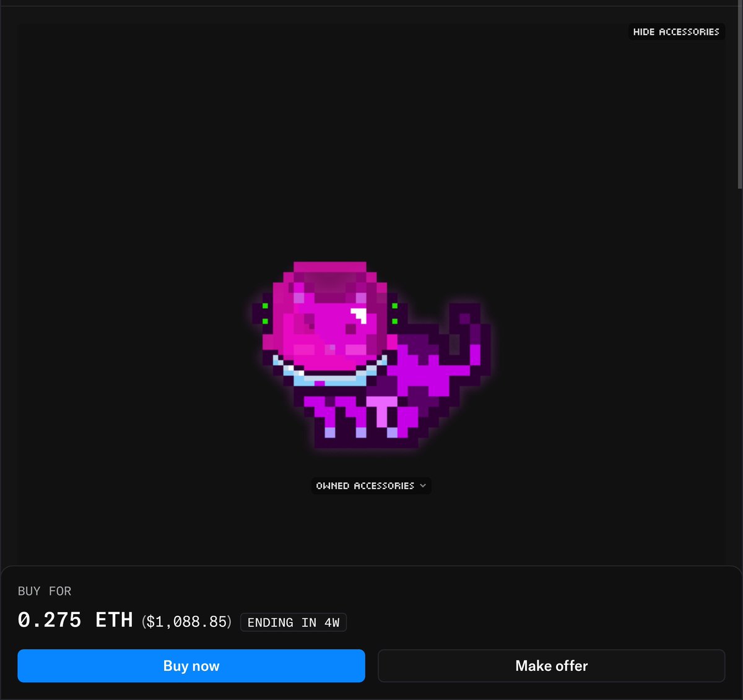Click the Make offer button
Screen dimensions: 743x700
coord(552,666)
